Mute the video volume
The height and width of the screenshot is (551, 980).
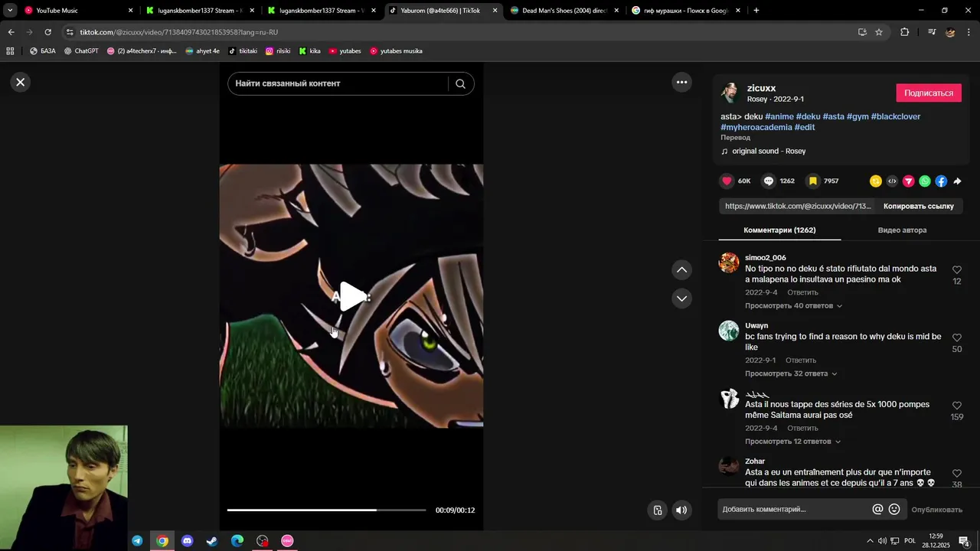point(681,510)
